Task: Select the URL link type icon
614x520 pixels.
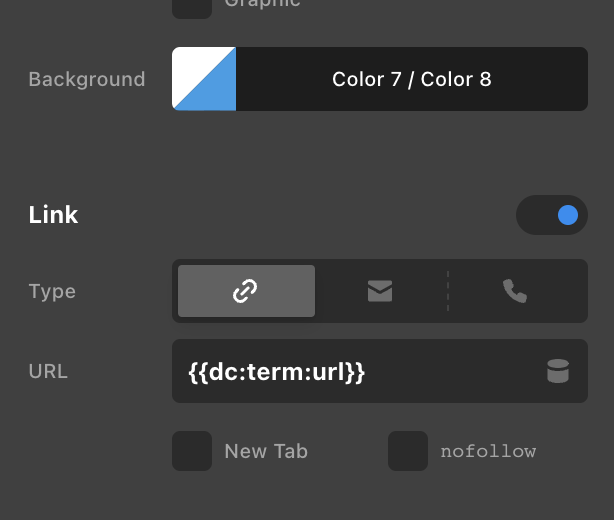Action: [246, 291]
